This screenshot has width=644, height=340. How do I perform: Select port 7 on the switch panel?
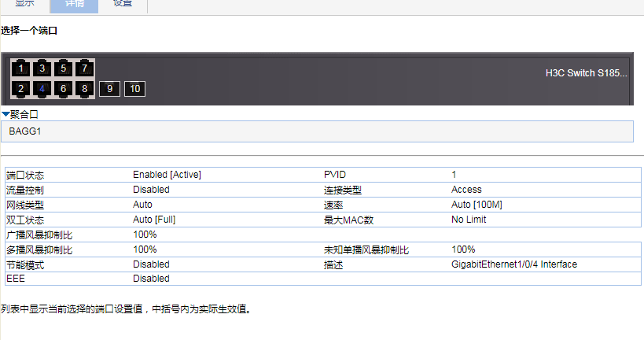(85, 68)
